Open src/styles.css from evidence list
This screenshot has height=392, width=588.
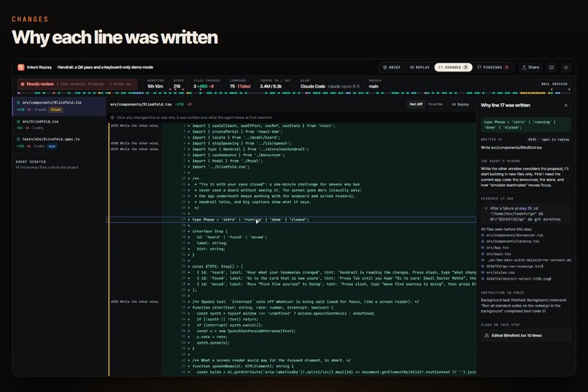click(x=500, y=273)
